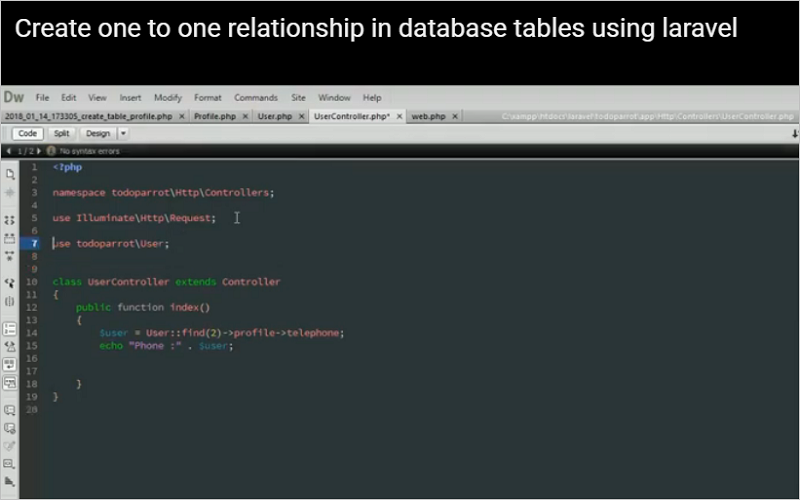The width and height of the screenshot is (800, 500).
Task: Toggle Word Wrap in code toolbar
Action: (x=10, y=364)
